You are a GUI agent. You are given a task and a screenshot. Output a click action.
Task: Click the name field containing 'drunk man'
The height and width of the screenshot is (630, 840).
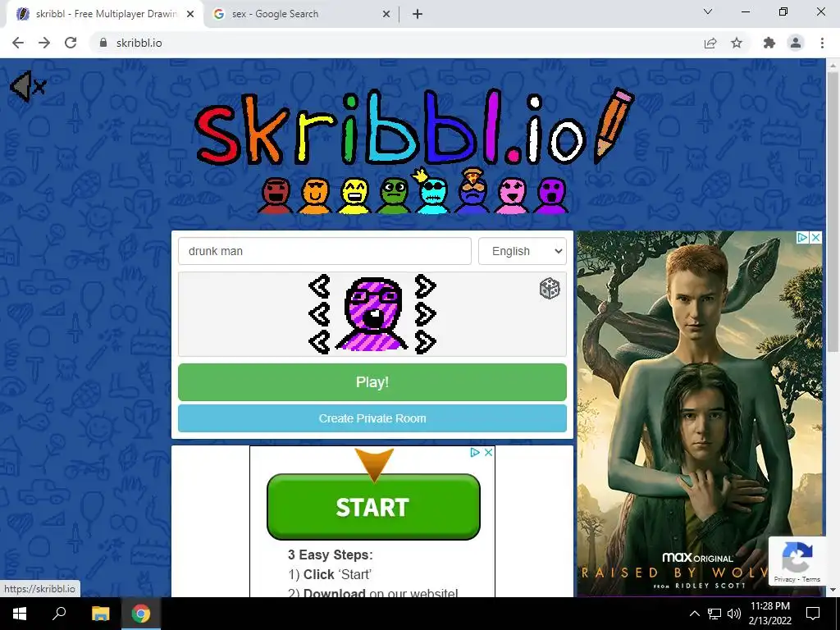tap(325, 251)
